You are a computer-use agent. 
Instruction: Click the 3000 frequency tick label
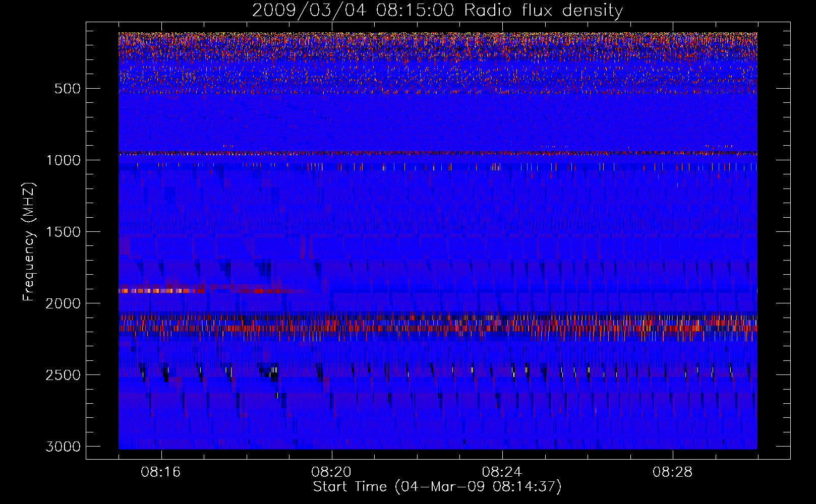(x=63, y=447)
